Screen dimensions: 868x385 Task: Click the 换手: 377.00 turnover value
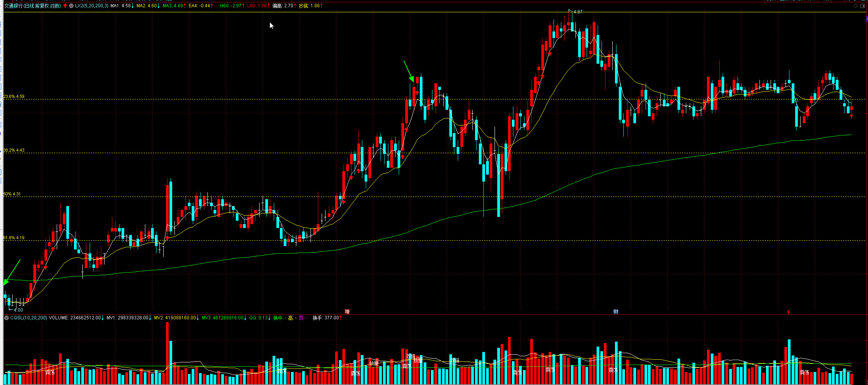(326, 318)
